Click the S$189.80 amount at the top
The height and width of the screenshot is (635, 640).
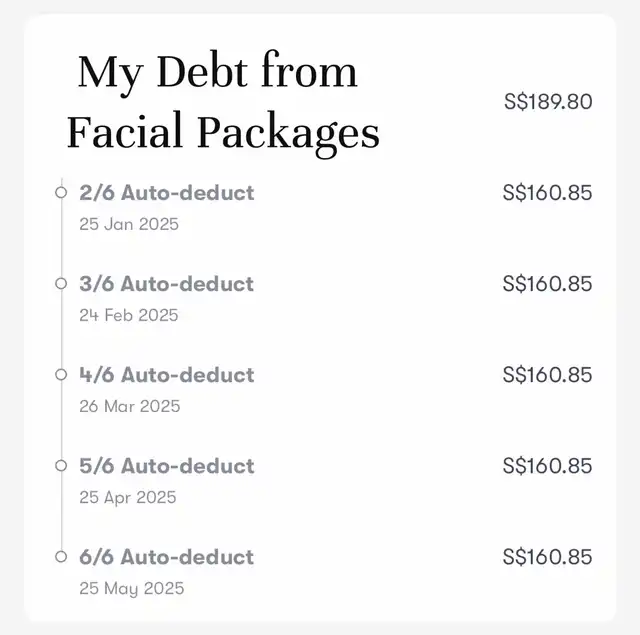click(x=548, y=101)
